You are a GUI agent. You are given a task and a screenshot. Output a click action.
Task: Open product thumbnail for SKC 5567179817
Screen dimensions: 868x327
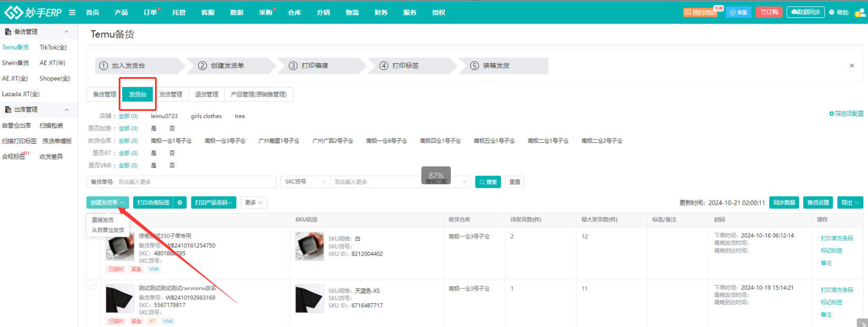[120, 299]
